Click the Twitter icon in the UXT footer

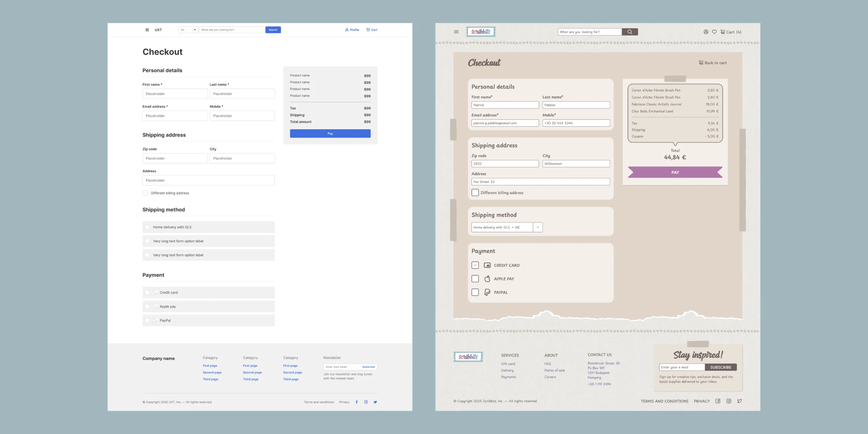pos(375,402)
